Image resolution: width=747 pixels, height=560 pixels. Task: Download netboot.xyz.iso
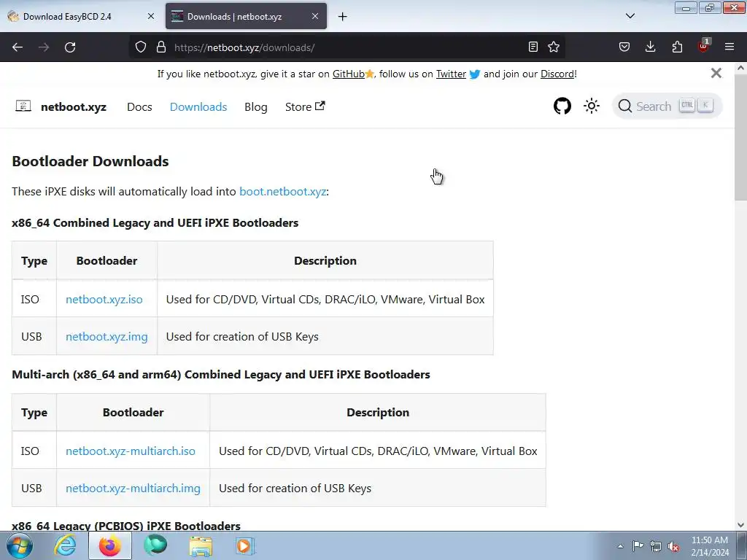point(104,299)
